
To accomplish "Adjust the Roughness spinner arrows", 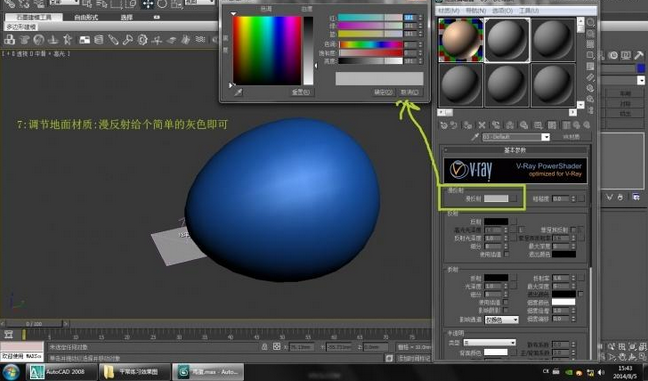I will [573, 199].
